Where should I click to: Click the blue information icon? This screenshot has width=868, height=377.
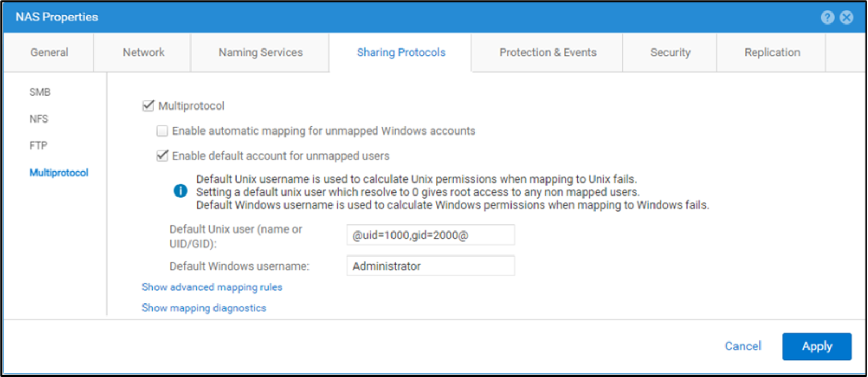(x=180, y=191)
